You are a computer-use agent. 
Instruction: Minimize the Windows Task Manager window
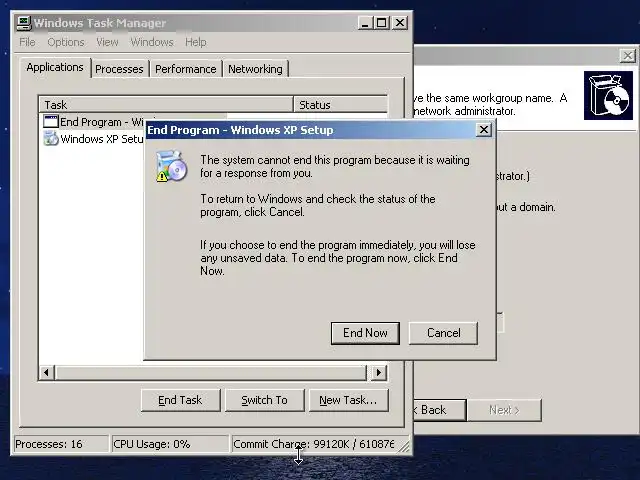(x=365, y=23)
